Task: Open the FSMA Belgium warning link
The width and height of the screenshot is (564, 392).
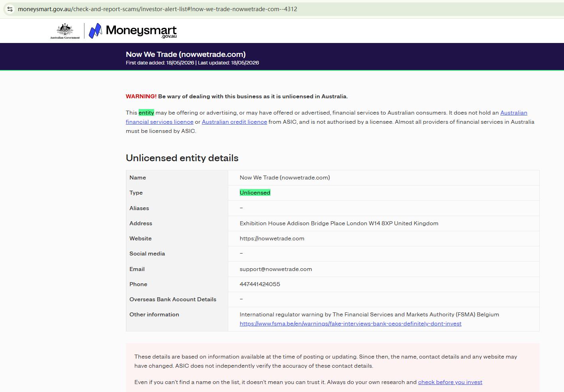Action: tap(351, 324)
